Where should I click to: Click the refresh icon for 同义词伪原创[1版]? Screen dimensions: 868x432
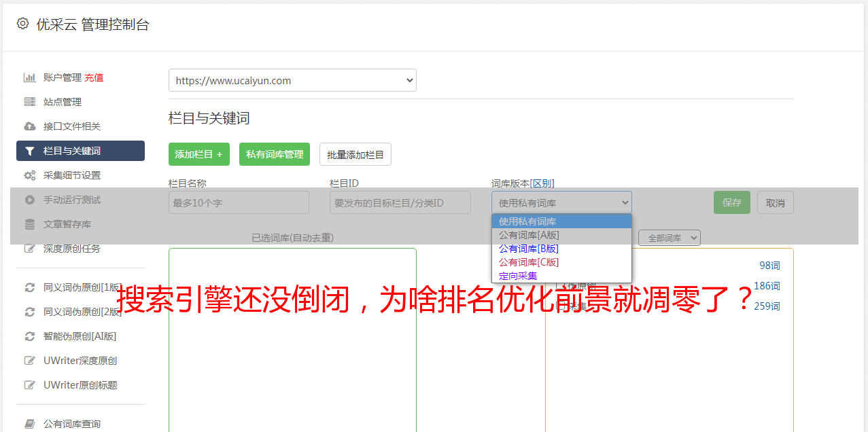tap(30, 287)
